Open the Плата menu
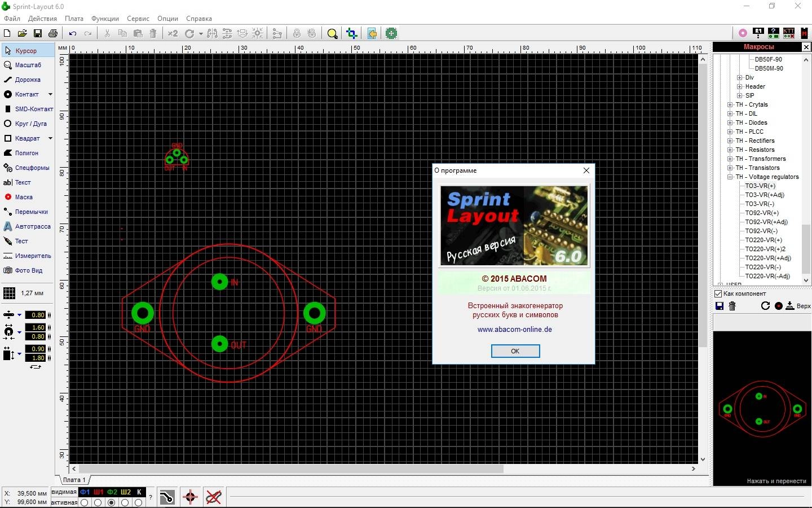The height and width of the screenshot is (508, 812). click(74, 19)
